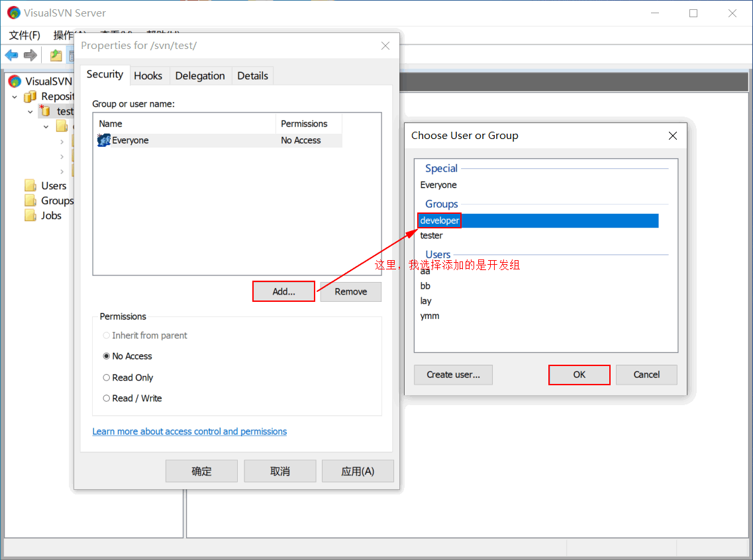Open access control and permissions link
Image resolution: width=753 pixels, height=560 pixels.
[x=189, y=432]
